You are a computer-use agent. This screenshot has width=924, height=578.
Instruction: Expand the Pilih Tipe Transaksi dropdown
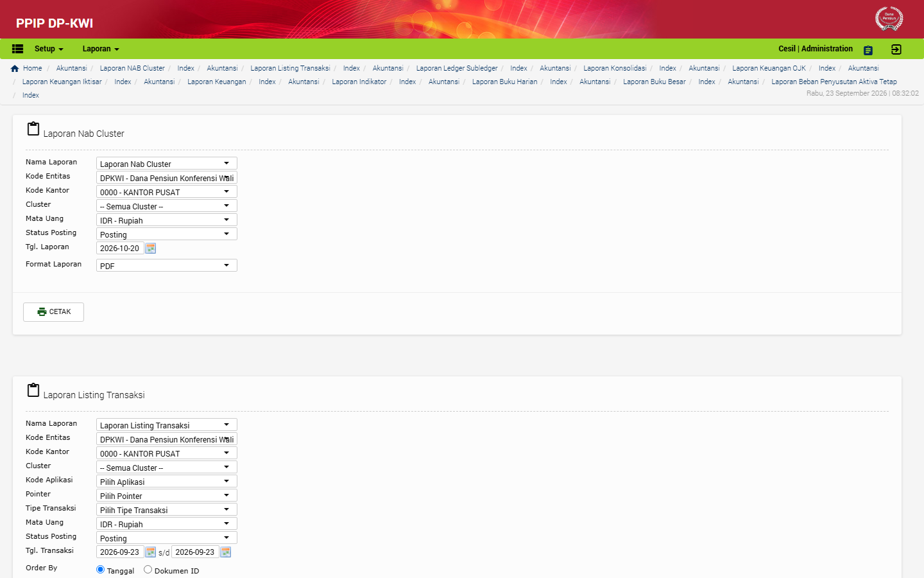[x=167, y=510]
